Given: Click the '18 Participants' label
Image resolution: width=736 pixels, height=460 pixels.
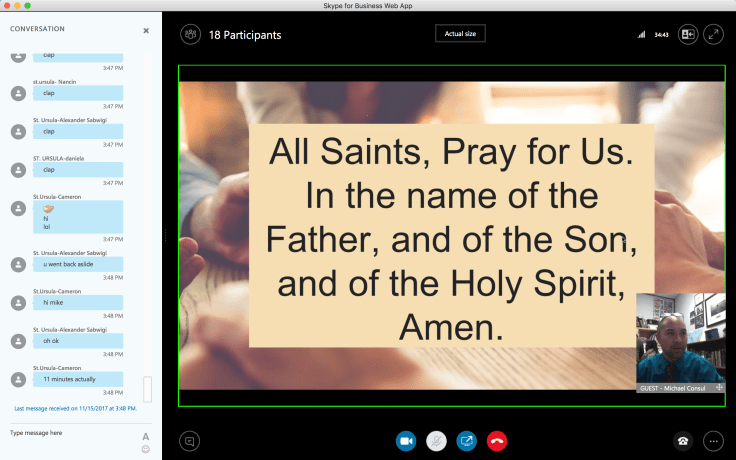Looking at the screenshot, I should click(x=245, y=35).
